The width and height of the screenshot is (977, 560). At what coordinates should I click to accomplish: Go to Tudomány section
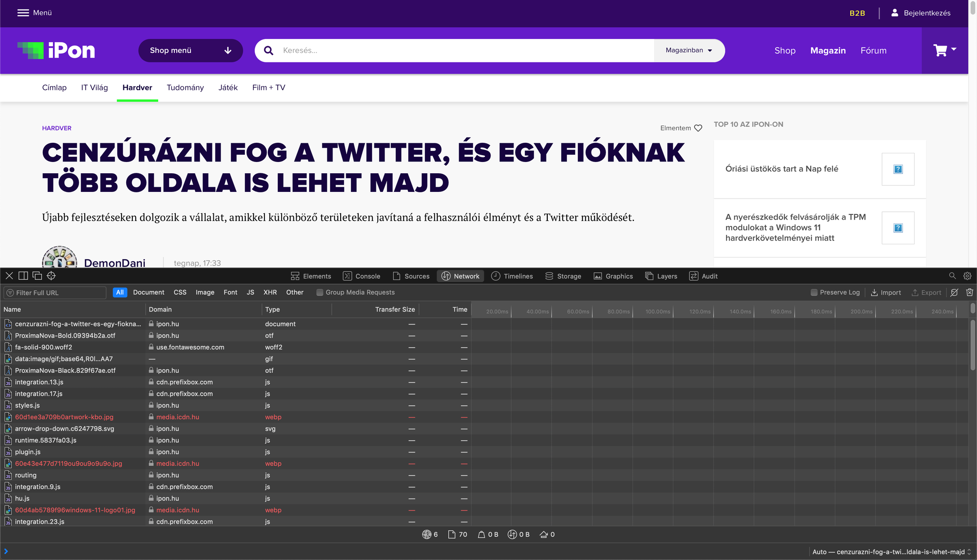click(x=185, y=88)
